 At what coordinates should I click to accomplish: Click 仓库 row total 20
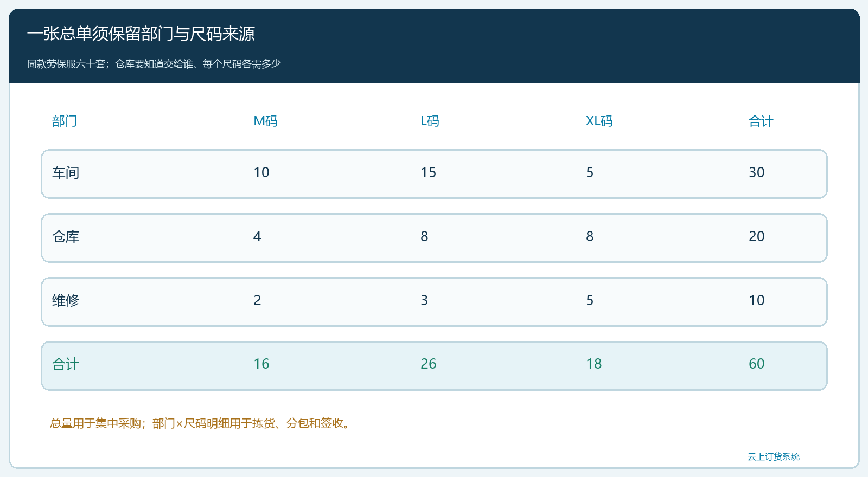click(x=756, y=236)
